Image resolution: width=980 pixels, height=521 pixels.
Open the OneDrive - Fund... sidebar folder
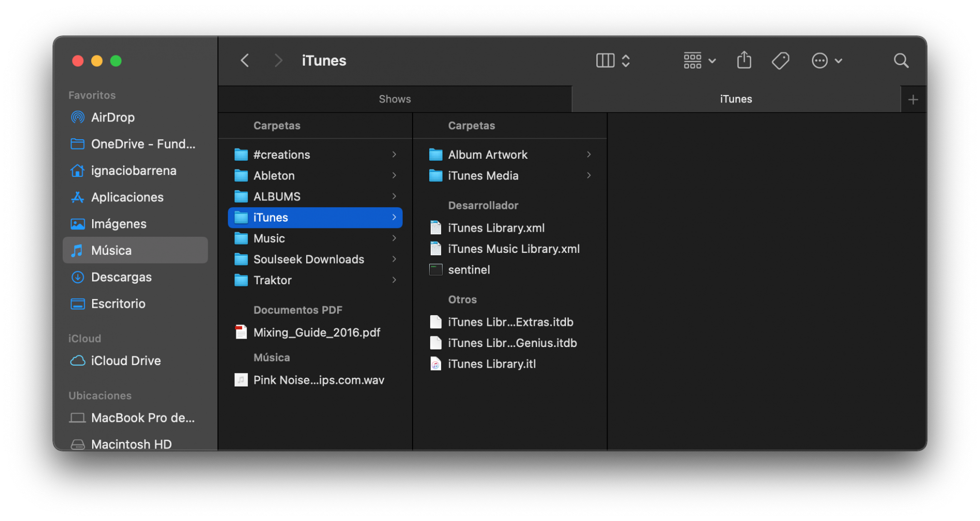pyautogui.click(x=135, y=144)
